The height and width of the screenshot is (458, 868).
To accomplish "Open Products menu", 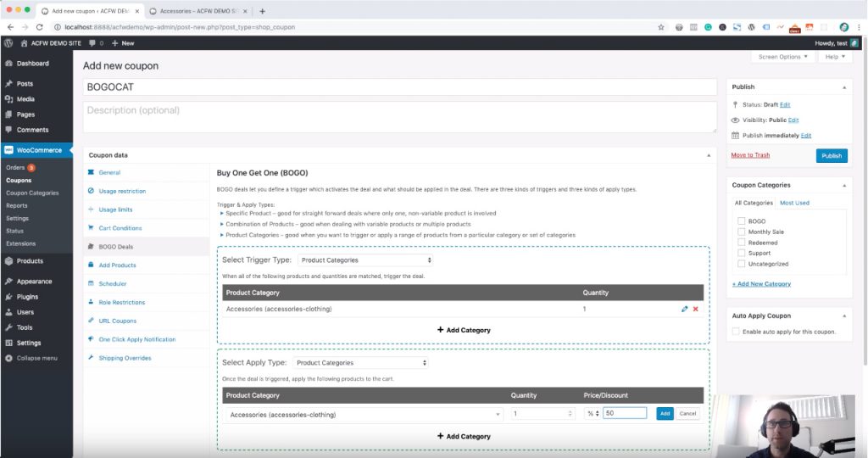I will tap(30, 261).
